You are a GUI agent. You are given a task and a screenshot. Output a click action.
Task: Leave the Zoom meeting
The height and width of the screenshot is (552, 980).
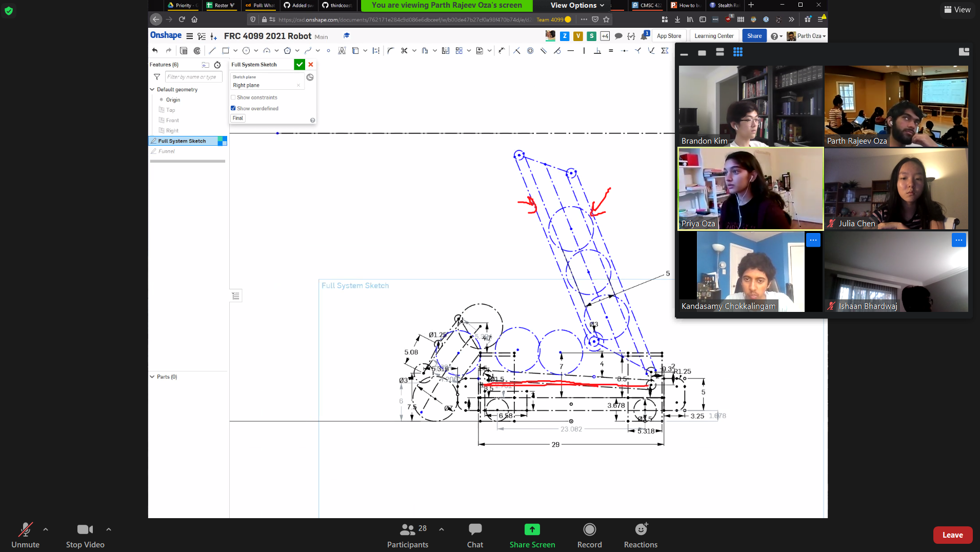(x=952, y=535)
